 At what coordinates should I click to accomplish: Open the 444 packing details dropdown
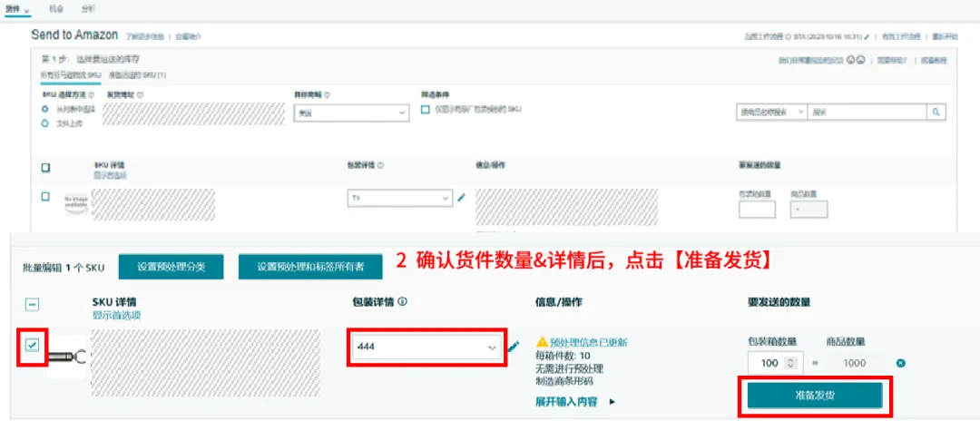tap(426, 347)
